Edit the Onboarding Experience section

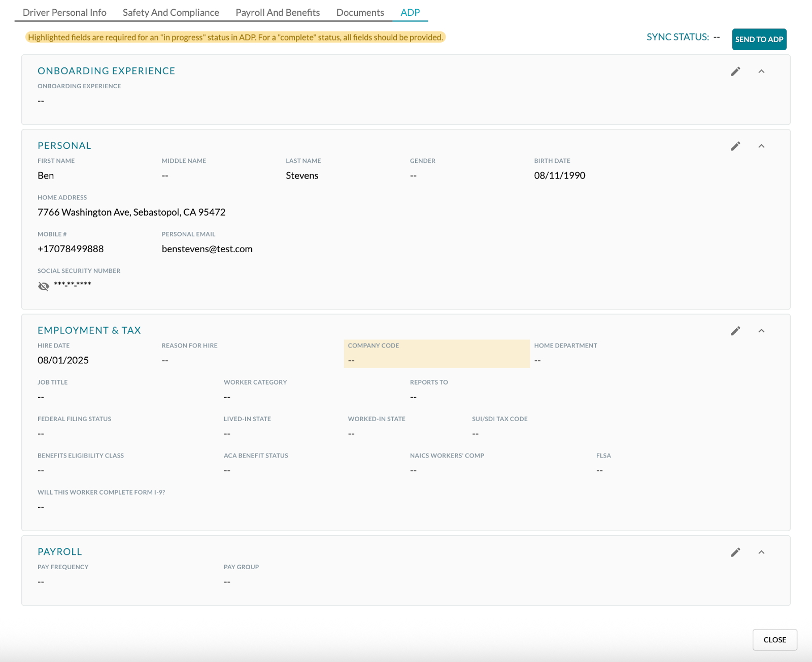[x=735, y=71]
